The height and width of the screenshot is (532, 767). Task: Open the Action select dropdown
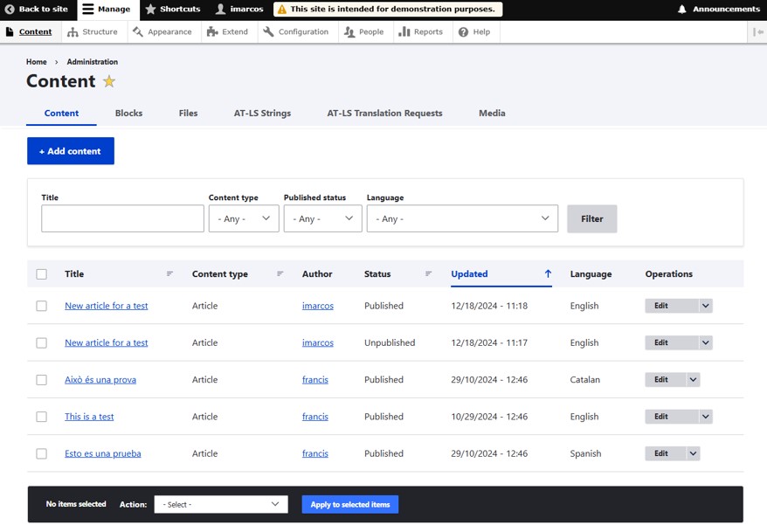[221, 504]
